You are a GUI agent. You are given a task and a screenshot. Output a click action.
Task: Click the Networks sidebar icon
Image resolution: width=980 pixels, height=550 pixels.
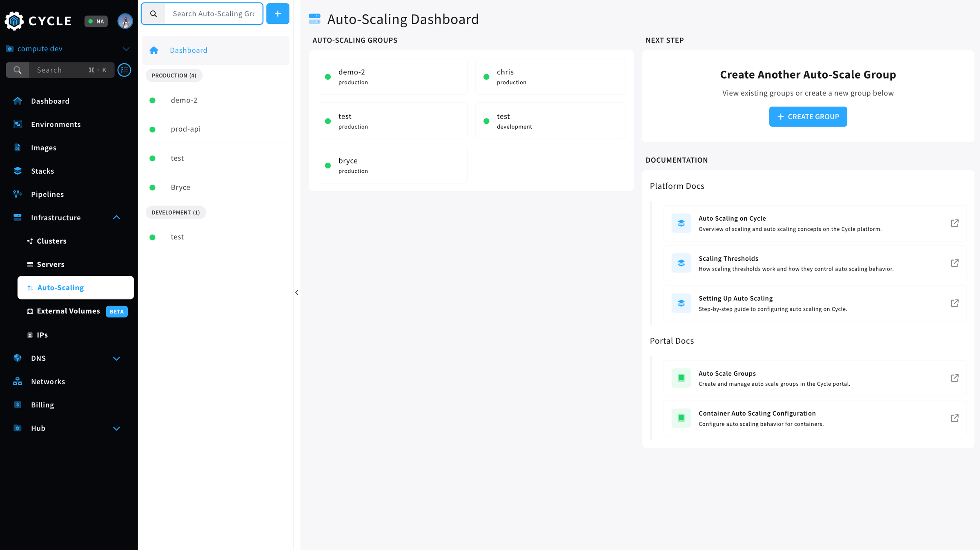[x=18, y=381]
